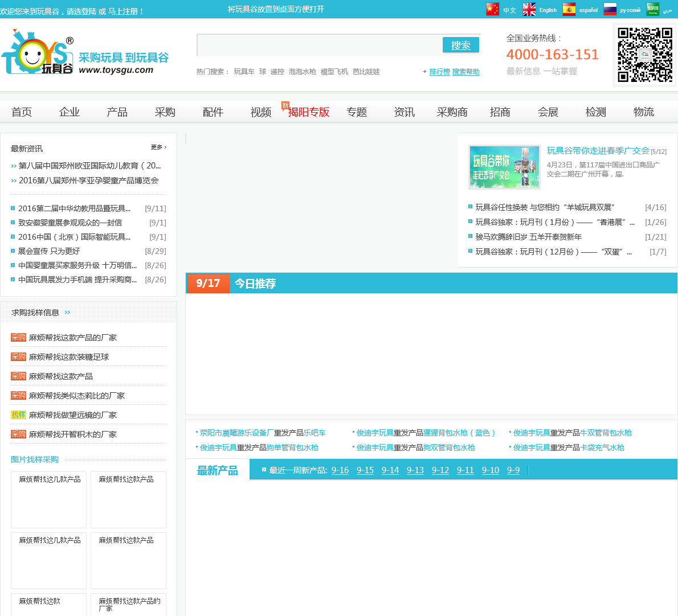Select new products date 9-16

tap(340, 470)
